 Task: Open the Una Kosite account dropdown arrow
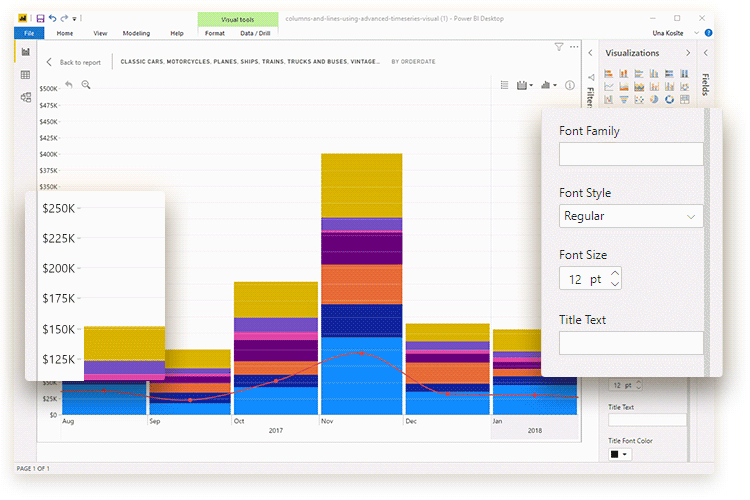pyautogui.click(x=696, y=33)
